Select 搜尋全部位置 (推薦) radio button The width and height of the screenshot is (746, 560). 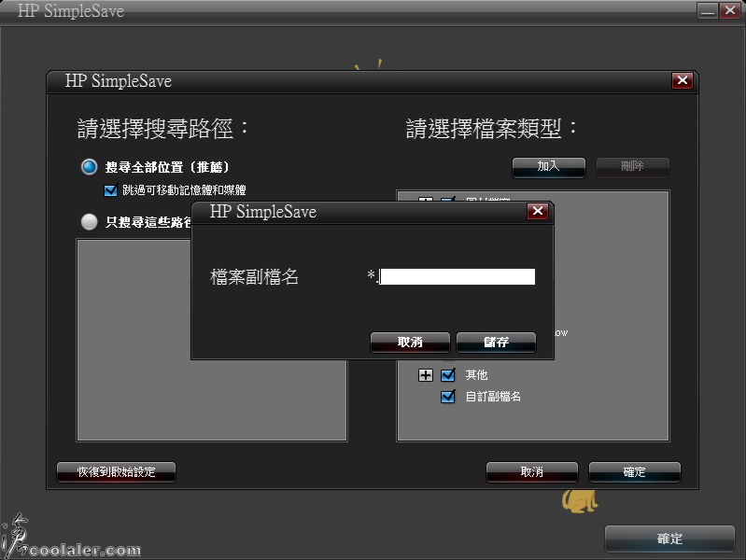point(89,167)
